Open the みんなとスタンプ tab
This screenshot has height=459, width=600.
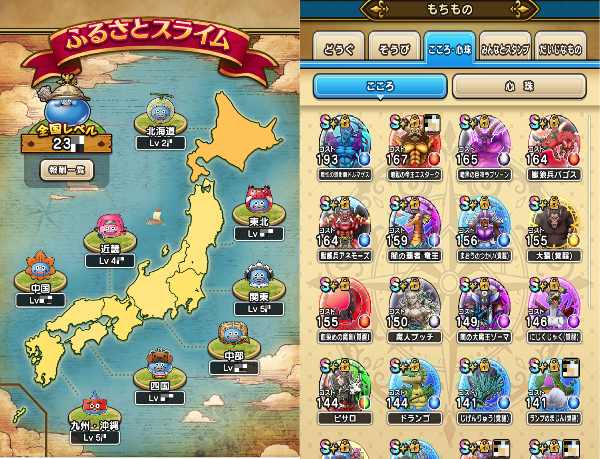coord(505,47)
